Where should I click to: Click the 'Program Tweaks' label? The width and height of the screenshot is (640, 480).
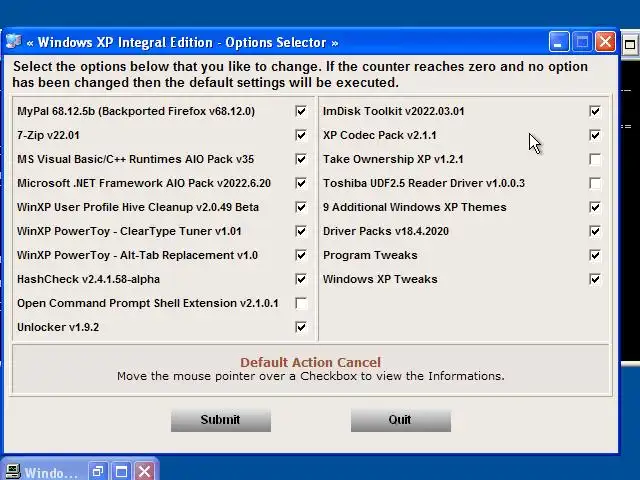(370, 256)
